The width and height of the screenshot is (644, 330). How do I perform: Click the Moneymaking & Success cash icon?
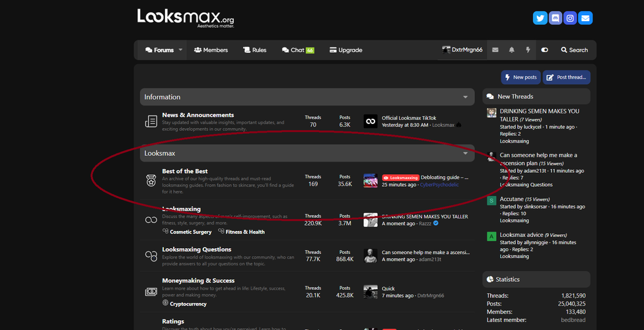pos(151,292)
